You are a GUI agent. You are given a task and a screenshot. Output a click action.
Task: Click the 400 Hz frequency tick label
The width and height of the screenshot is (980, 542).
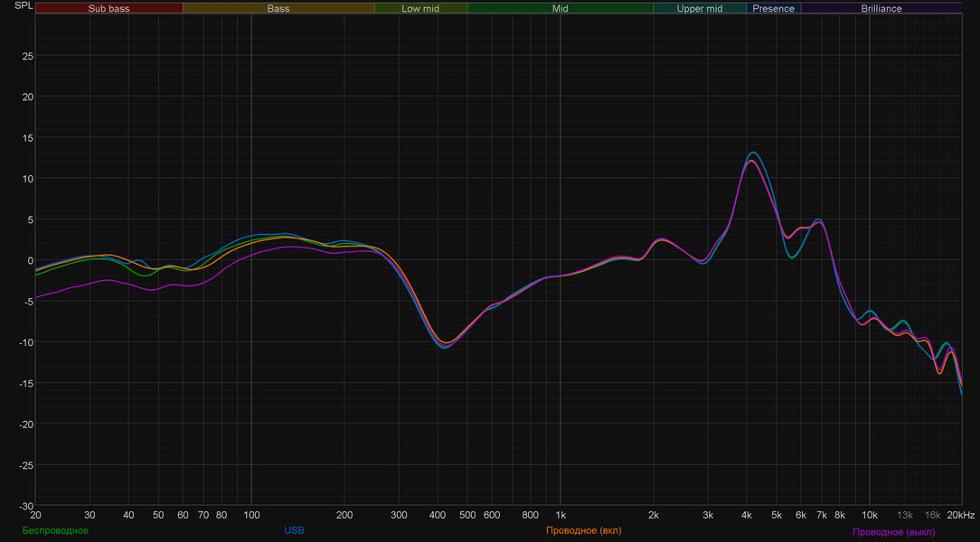click(438, 515)
